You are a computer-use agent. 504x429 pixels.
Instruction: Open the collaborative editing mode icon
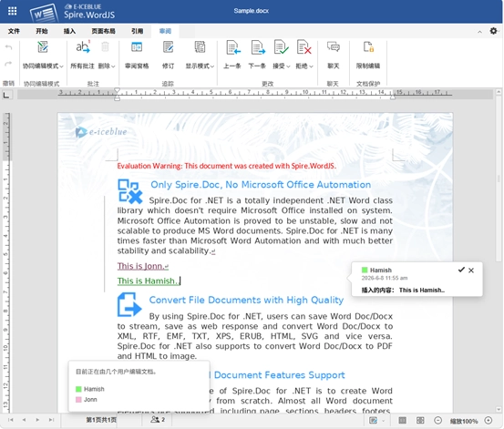click(43, 47)
